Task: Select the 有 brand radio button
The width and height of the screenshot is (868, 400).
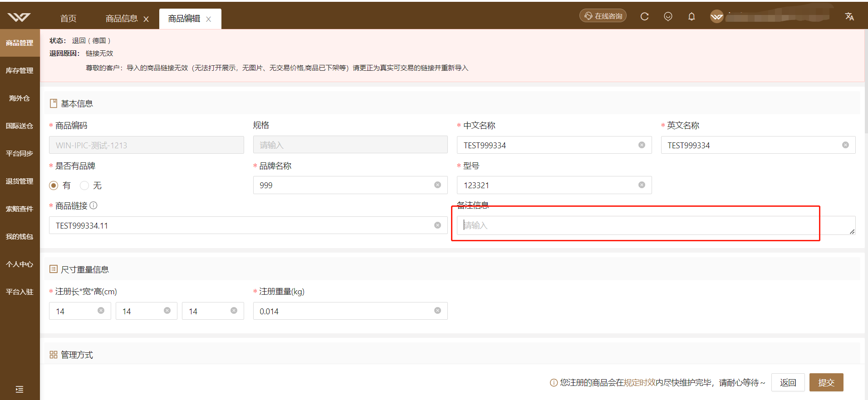Action: (x=54, y=185)
